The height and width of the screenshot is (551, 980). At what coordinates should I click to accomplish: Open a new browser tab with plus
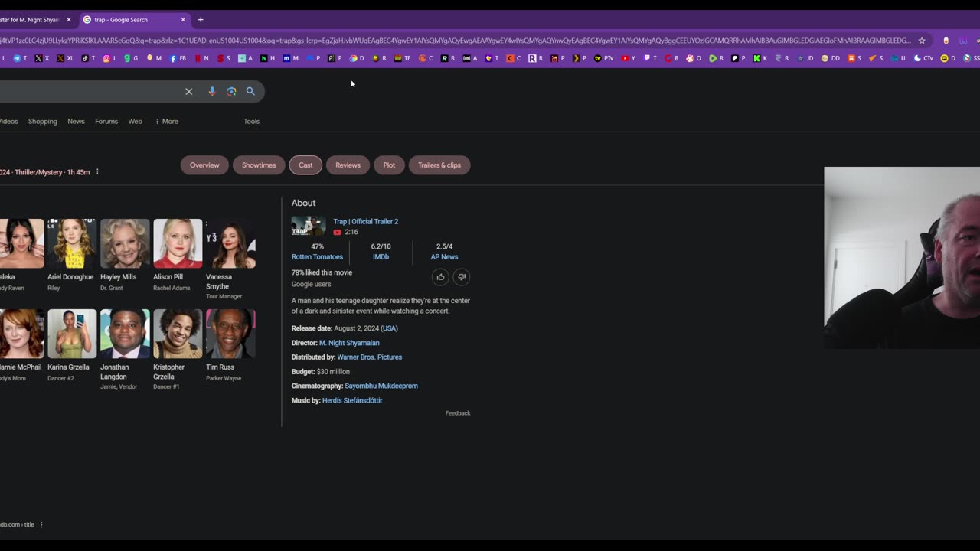201,20
